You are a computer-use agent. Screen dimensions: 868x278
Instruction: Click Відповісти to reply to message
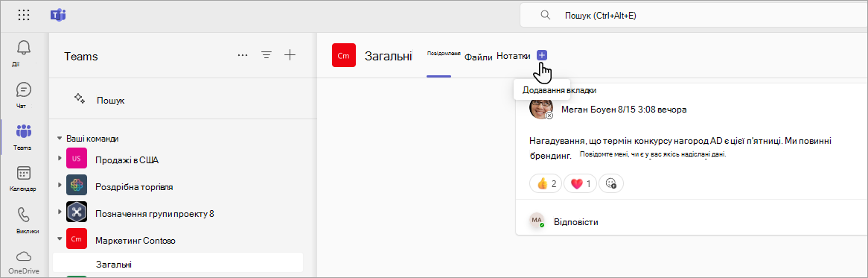pos(575,222)
